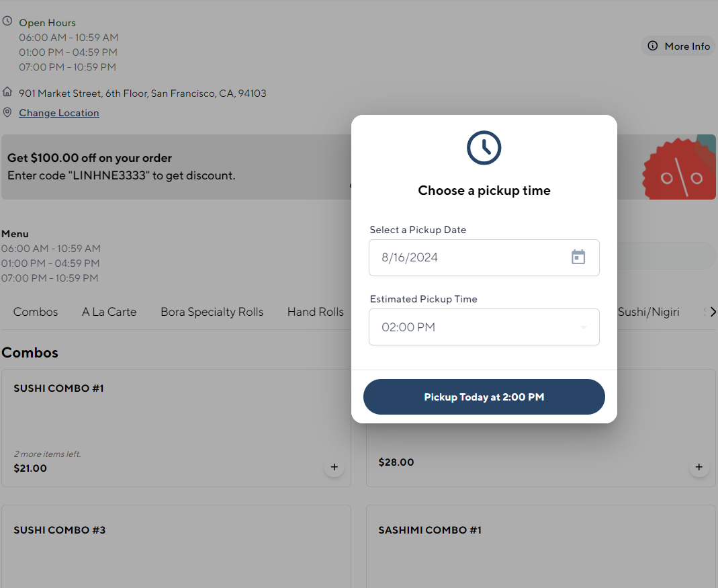Click the location pin icon near Change Location
The height and width of the screenshot is (588, 718).
(7, 112)
